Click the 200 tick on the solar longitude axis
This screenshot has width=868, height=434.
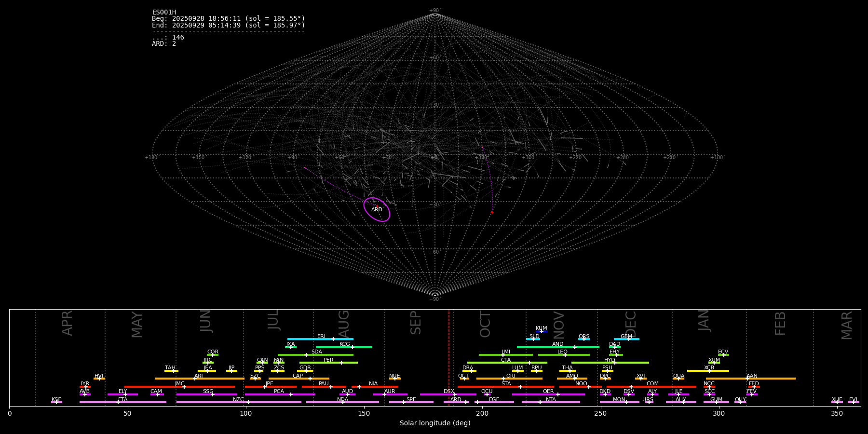click(482, 413)
